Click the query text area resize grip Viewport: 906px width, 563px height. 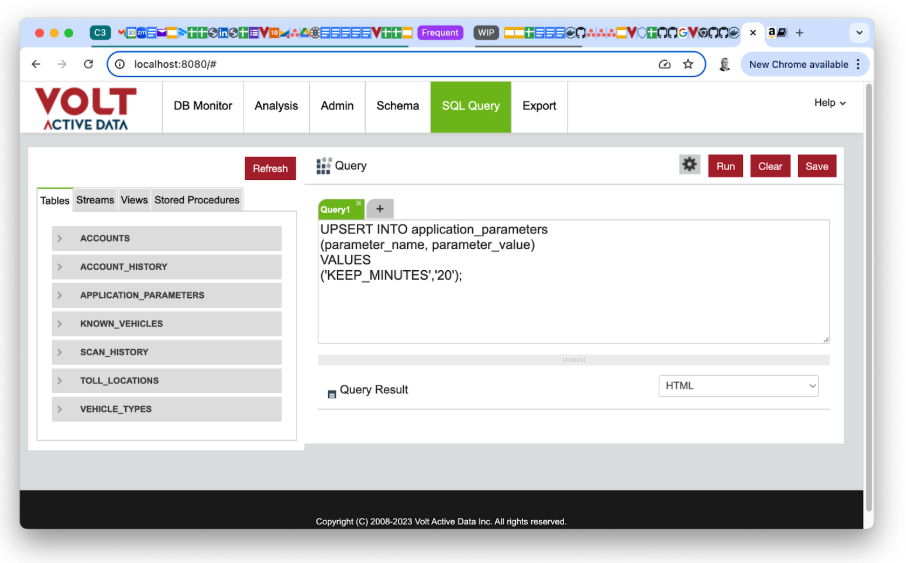click(826, 339)
